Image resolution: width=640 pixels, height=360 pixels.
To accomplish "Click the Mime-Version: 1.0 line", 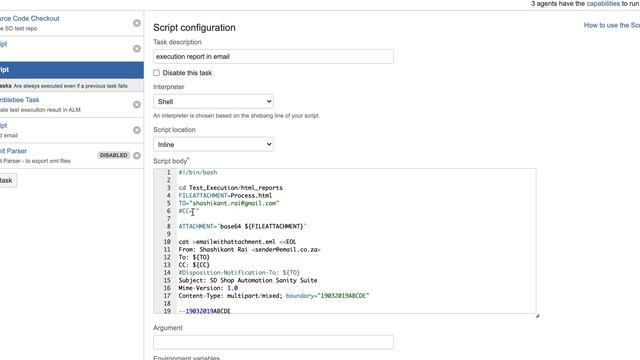I will coord(208,288).
